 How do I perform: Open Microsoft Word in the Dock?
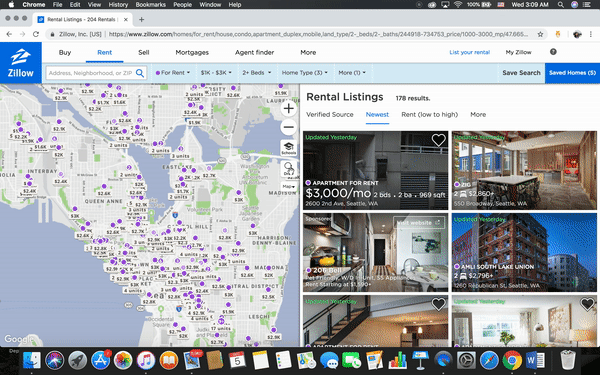(x=535, y=360)
